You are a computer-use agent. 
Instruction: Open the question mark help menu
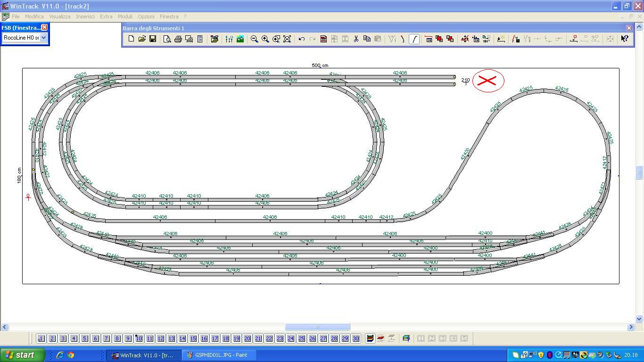click(x=185, y=16)
